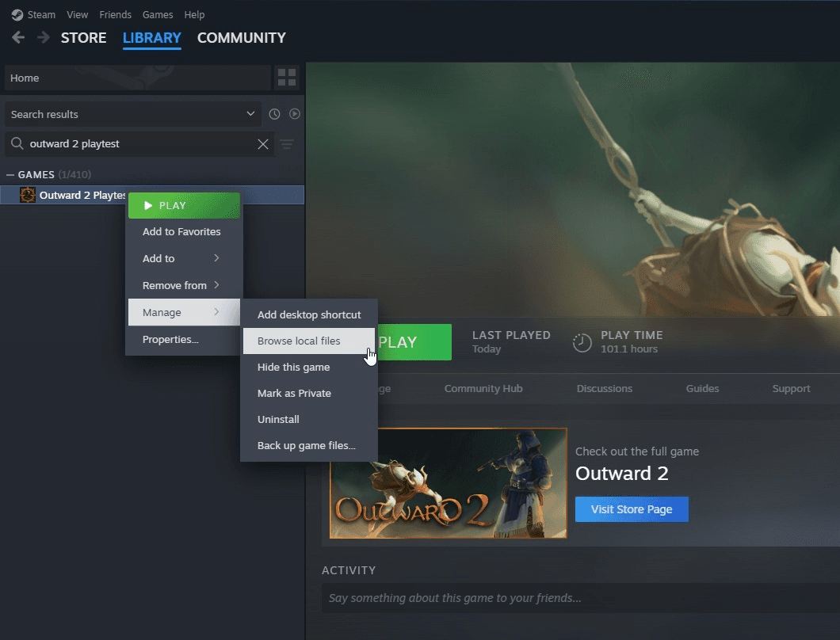Go to the COMMUNITY tab
The width and height of the screenshot is (840, 640).
point(242,37)
